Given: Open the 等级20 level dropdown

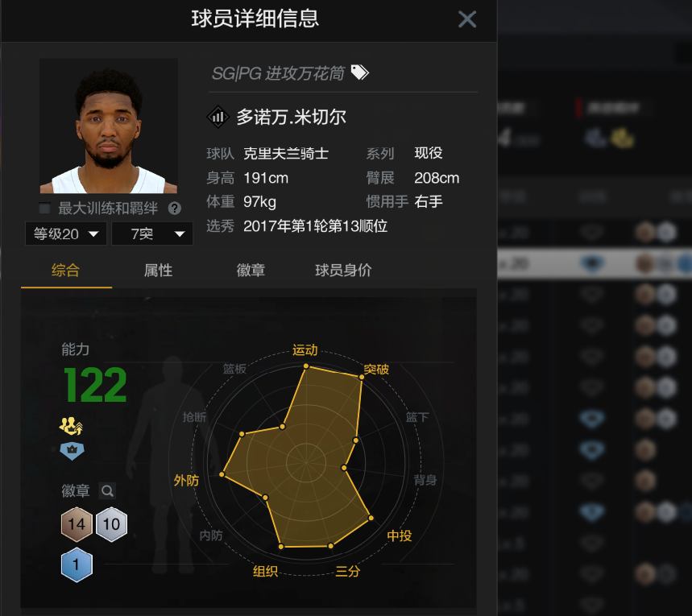Looking at the screenshot, I should click(x=66, y=234).
